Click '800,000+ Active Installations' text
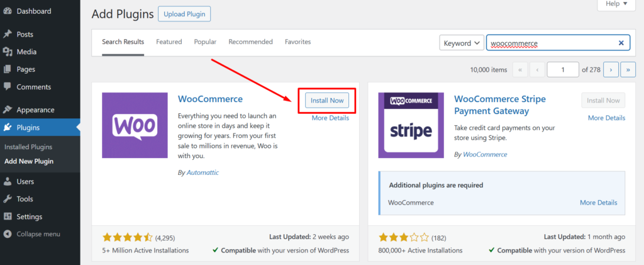This screenshot has width=644, height=265. 421,251
